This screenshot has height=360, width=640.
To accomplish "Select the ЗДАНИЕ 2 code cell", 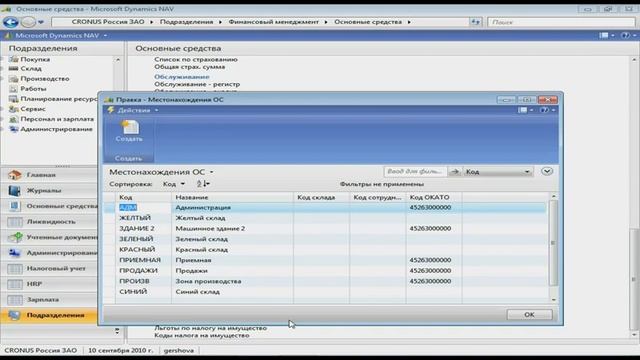I will coord(143,229).
